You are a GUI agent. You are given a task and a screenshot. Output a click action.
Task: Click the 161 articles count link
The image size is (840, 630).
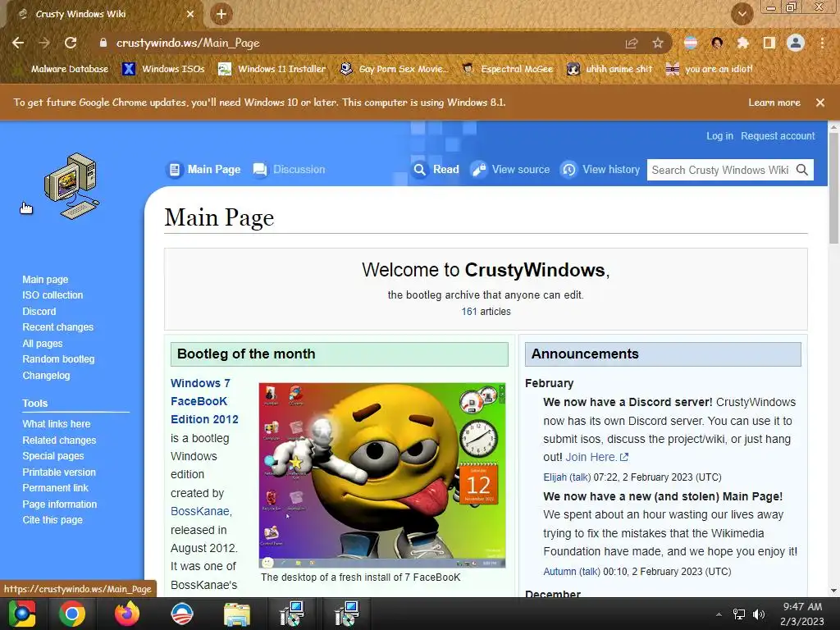(469, 311)
